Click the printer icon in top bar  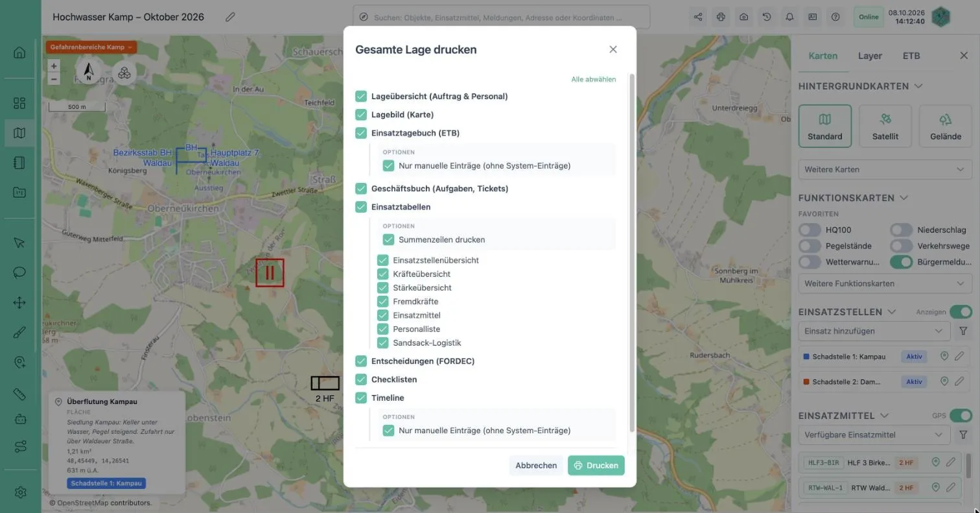click(x=721, y=17)
